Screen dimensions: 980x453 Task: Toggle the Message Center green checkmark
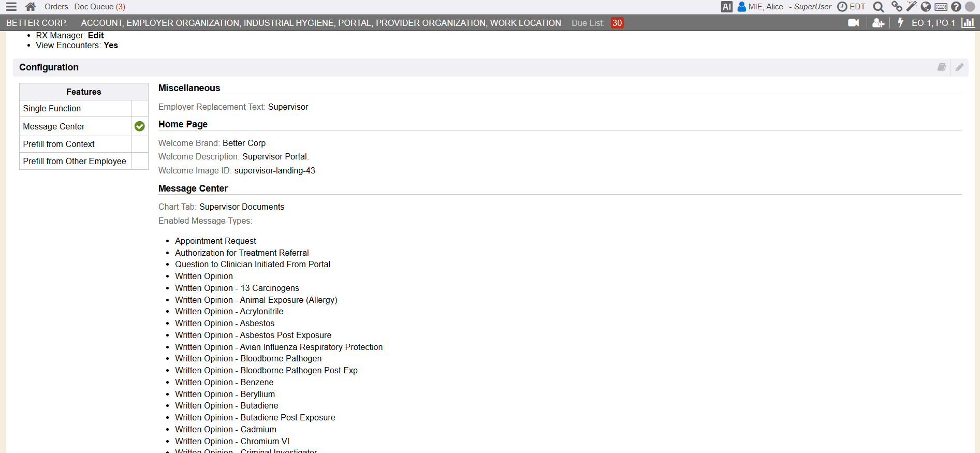pos(139,126)
